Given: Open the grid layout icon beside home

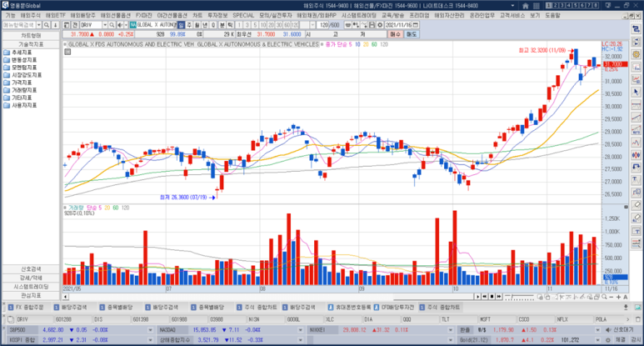Looking at the screenshot, I should pyautogui.click(x=537, y=6).
